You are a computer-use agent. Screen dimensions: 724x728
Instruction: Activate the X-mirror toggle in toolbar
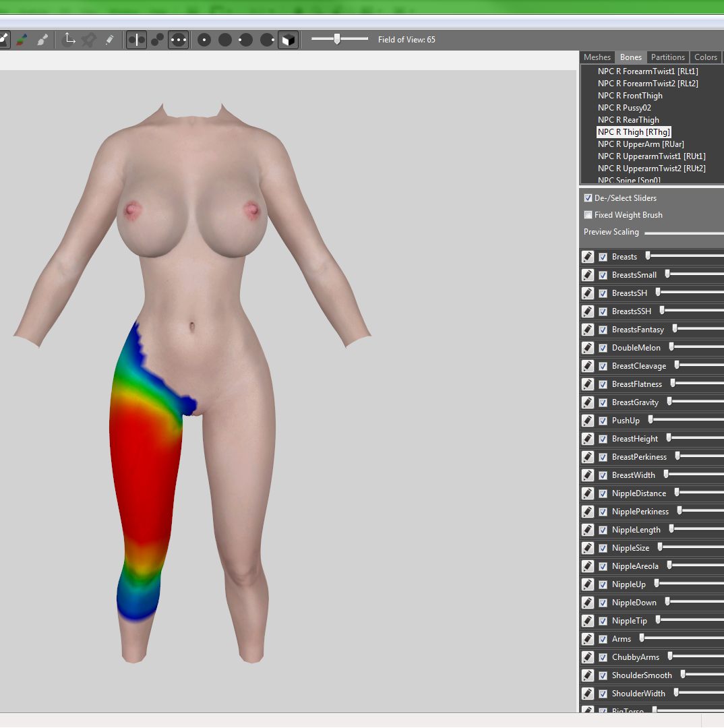click(x=137, y=40)
